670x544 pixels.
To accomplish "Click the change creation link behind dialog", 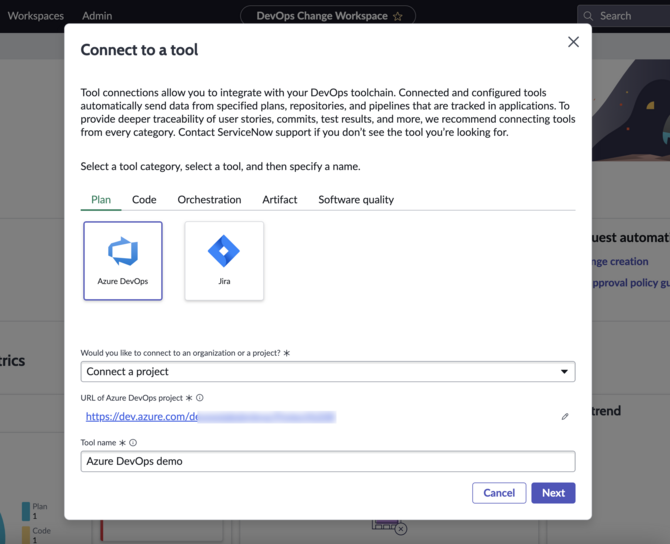I will click(x=620, y=262).
